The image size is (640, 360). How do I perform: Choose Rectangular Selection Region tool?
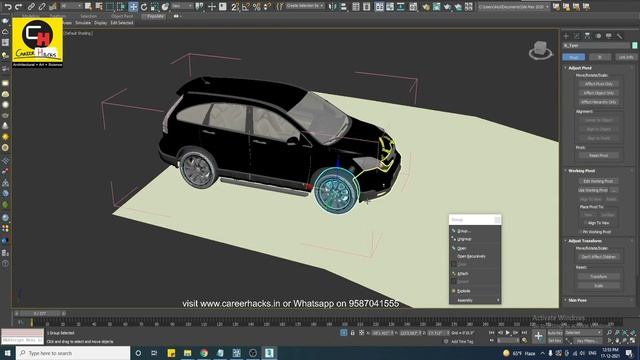[x=110, y=7]
